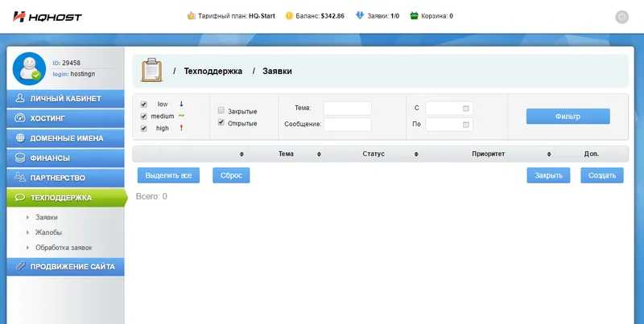Sort table by Тема column
Viewport: 644px width, 324px height.
click(x=319, y=154)
